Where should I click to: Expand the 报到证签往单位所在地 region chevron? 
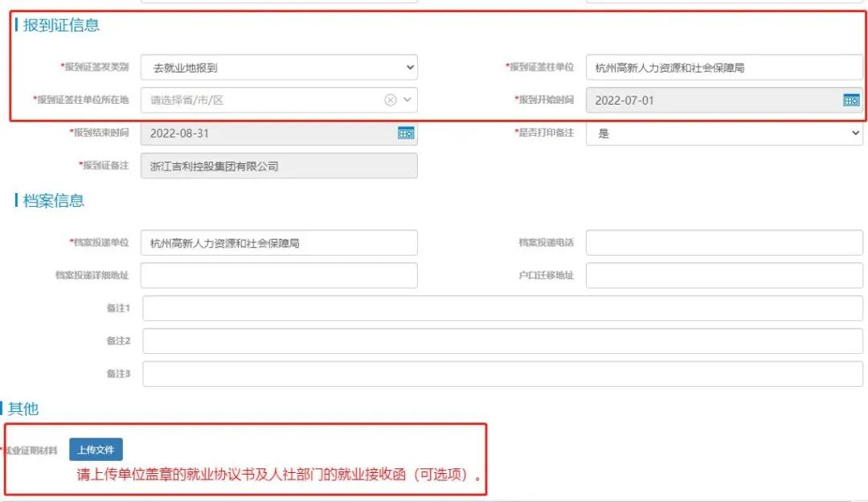point(407,101)
